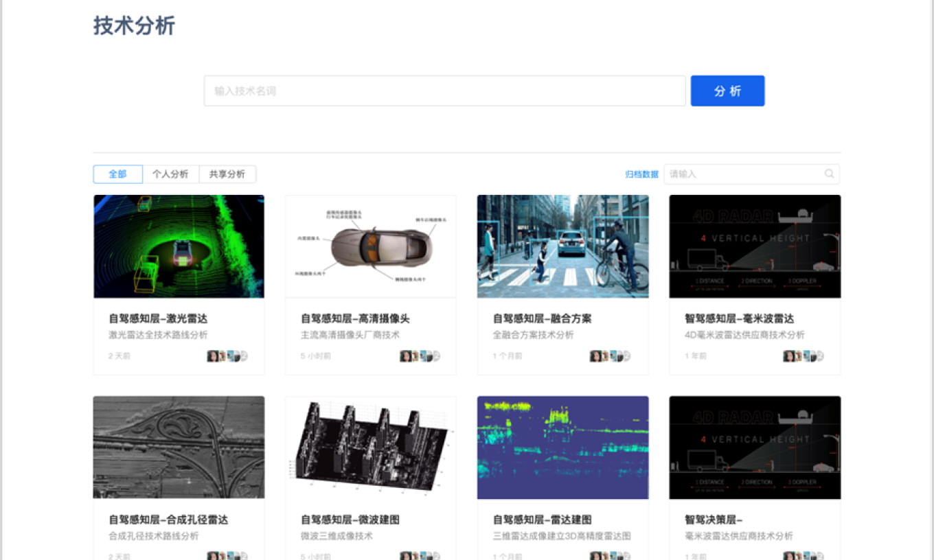
Task: Open the highway interchange radar image thumbnail
Action: [179, 447]
